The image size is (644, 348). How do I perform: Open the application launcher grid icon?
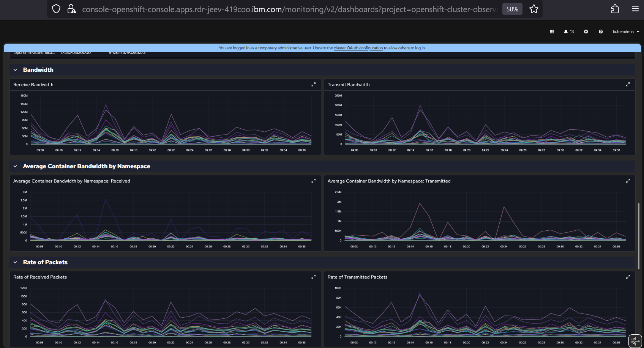[x=552, y=31]
